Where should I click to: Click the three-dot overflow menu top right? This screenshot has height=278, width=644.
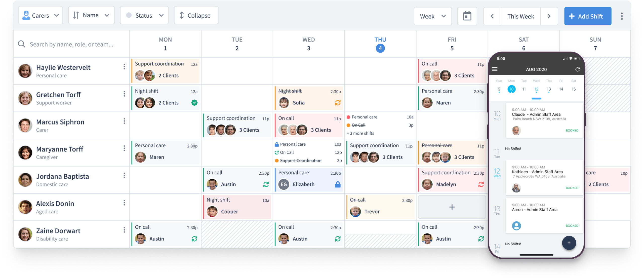point(623,16)
